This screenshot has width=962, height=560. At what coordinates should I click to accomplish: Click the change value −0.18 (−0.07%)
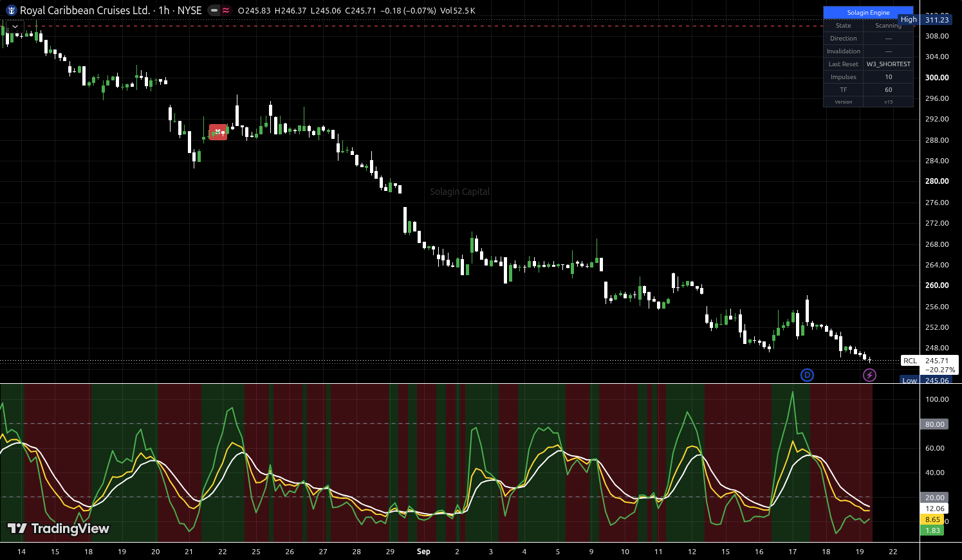409,11
